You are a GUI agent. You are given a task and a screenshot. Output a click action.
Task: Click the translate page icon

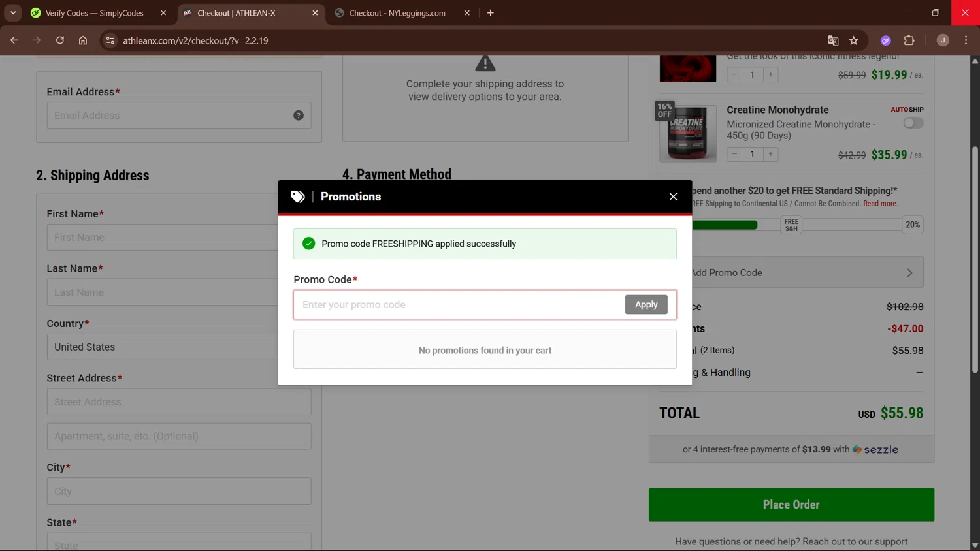[x=833, y=40]
